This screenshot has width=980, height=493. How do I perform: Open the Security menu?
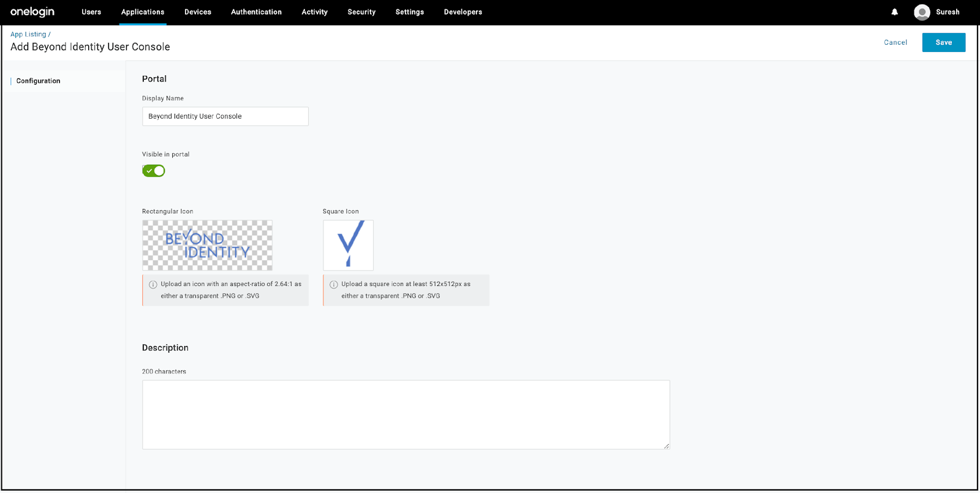coord(361,12)
